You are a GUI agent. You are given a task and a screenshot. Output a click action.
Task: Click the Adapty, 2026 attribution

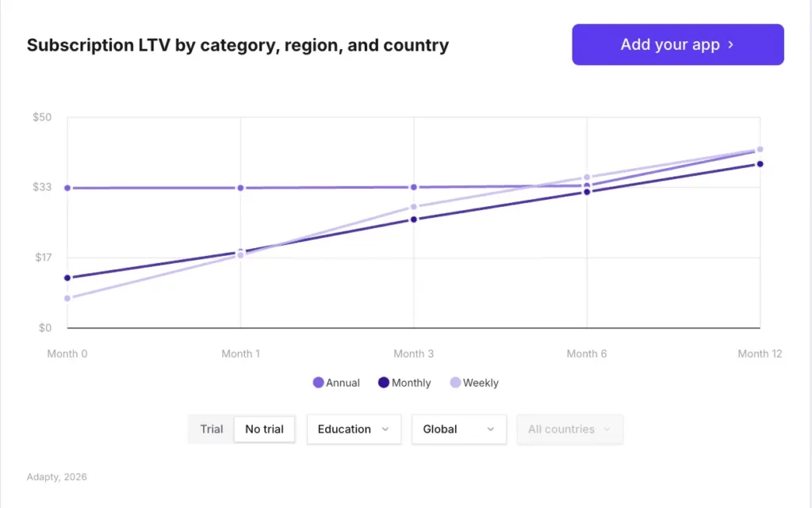56,476
